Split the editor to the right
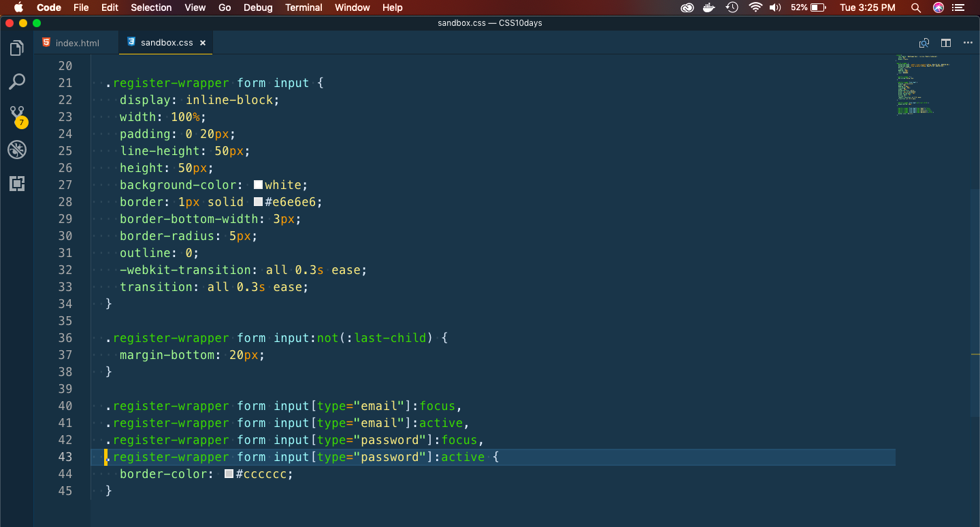Viewport: 980px width, 527px height. (x=946, y=43)
